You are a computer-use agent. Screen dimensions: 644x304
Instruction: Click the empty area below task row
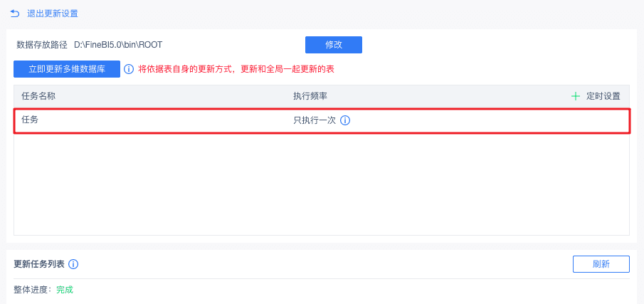pos(321,184)
